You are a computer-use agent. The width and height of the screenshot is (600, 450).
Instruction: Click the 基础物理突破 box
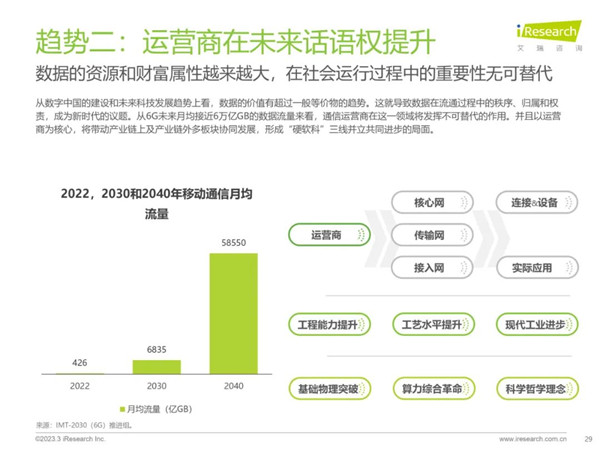[329, 389]
